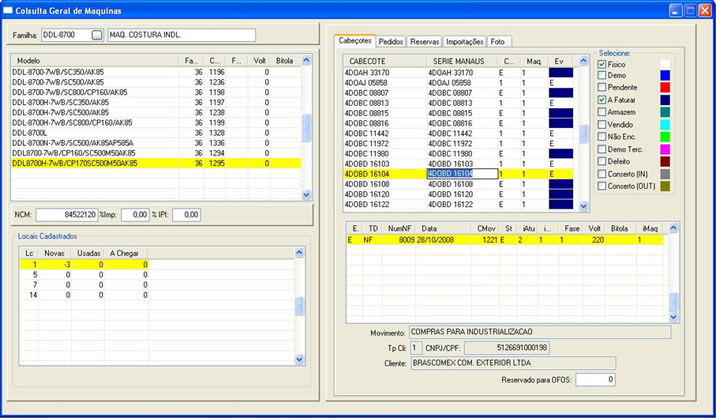This screenshot has height=418, width=716.
Task: Click scroll-down arrow of movement grid
Action: pyautogui.click(x=674, y=317)
